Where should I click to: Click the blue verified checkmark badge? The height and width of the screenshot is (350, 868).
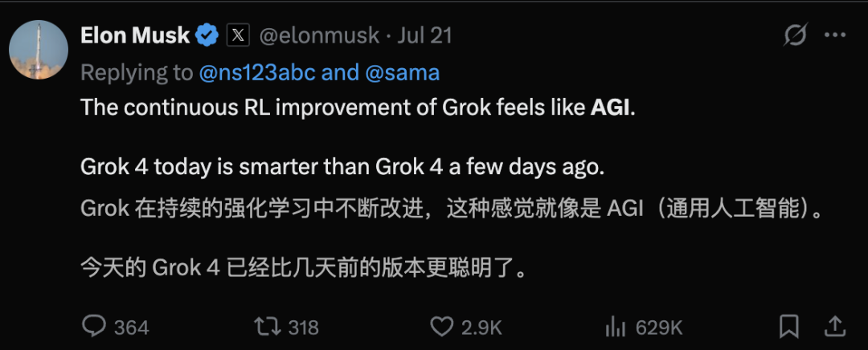[207, 35]
